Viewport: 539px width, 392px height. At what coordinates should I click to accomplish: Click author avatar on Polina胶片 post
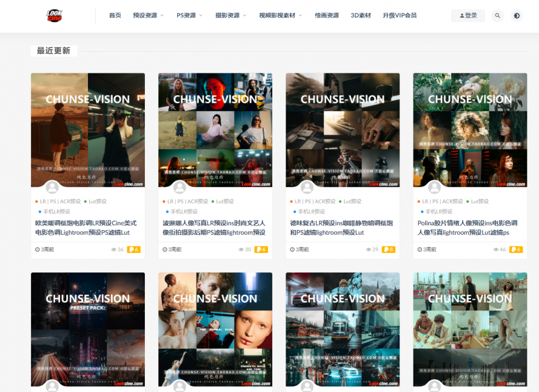click(434, 188)
